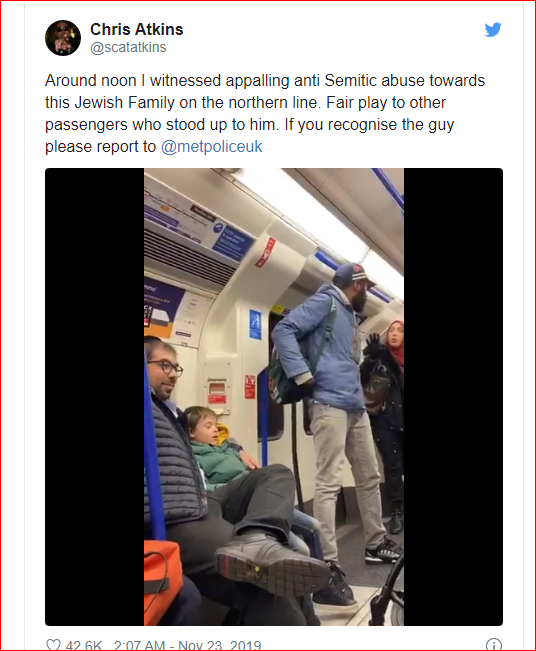Screen dimensions: 536x651
Task: Click the blue priority seat sign in video
Action: click(x=255, y=324)
